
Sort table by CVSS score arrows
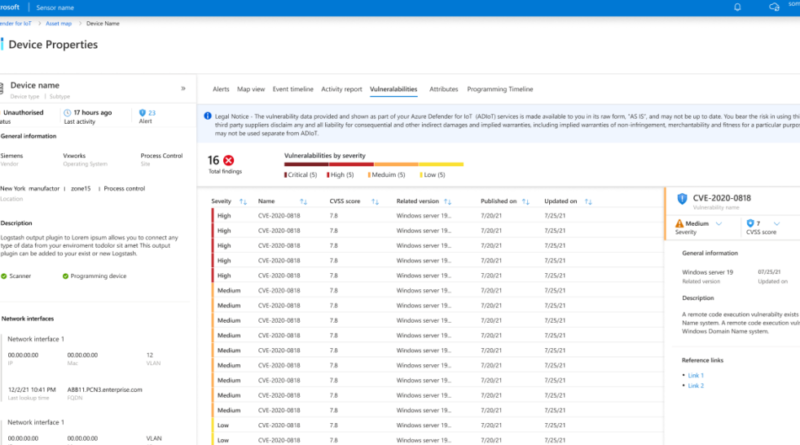click(x=375, y=202)
